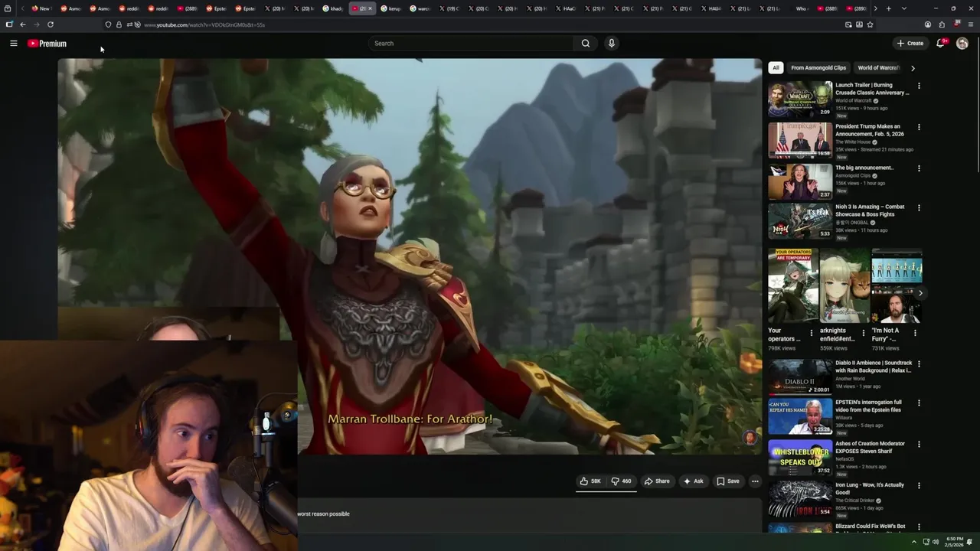Open Diablo II Ambience thumbnail
980x551 pixels.
click(800, 377)
